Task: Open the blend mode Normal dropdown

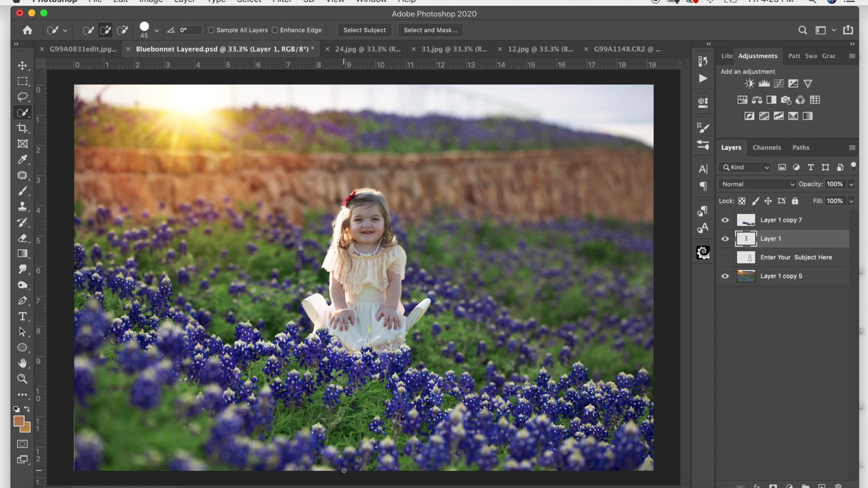Action: pos(757,184)
